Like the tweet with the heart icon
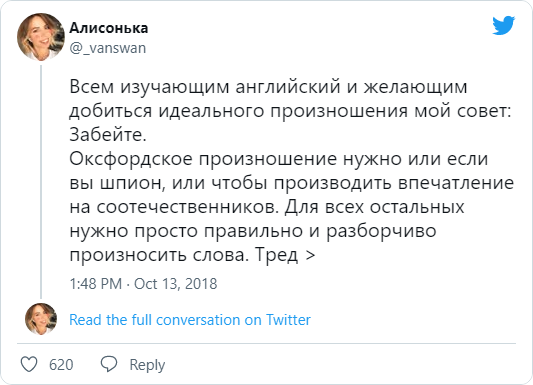 point(29,364)
